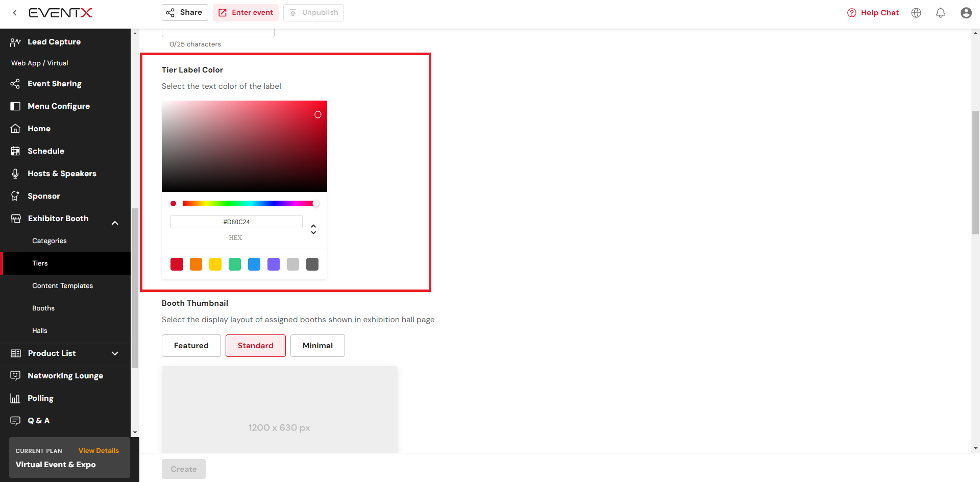This screenshot has height=482, width=980.
Task: Click the Exhibitor Booth storefront icon
Action: pos(16,219)
